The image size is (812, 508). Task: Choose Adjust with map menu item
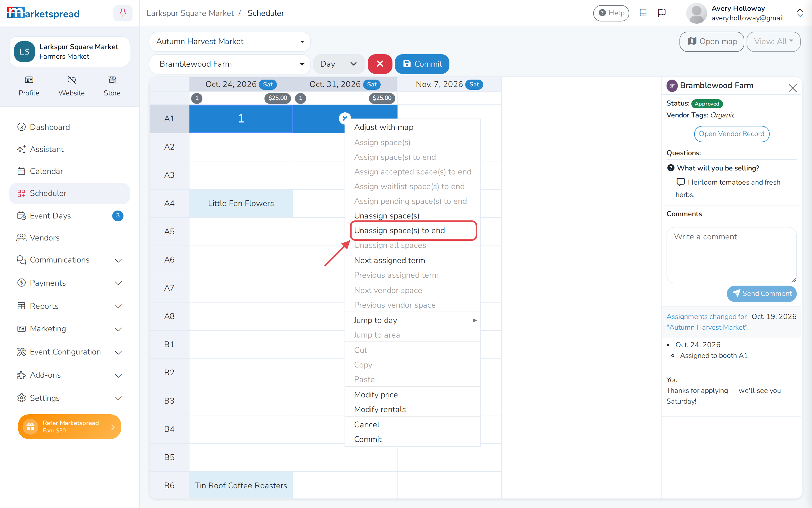pyautogui.click(x=412, y=127)
